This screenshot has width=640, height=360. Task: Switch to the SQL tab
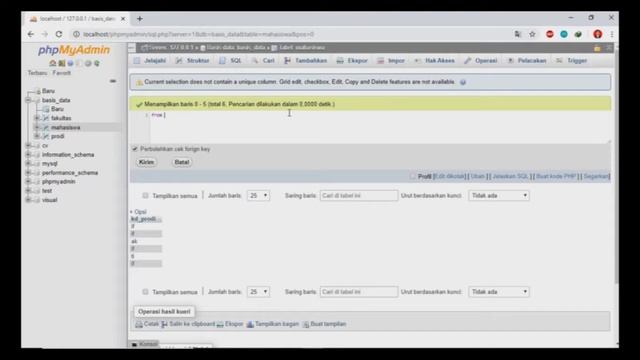[x=231, y=60]
